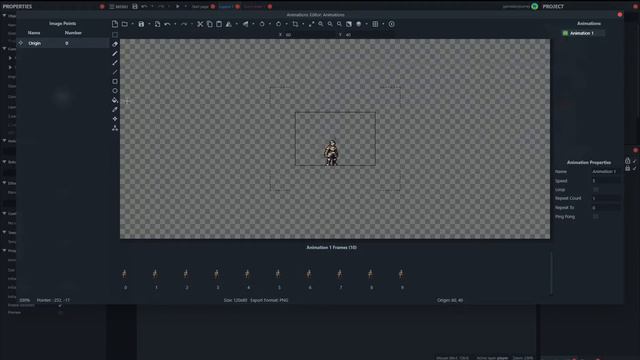Viewport: 640px width, 360px height.
Task: Select the collision polygon tool
Action: pyautogui.click(x=115, y=128)
